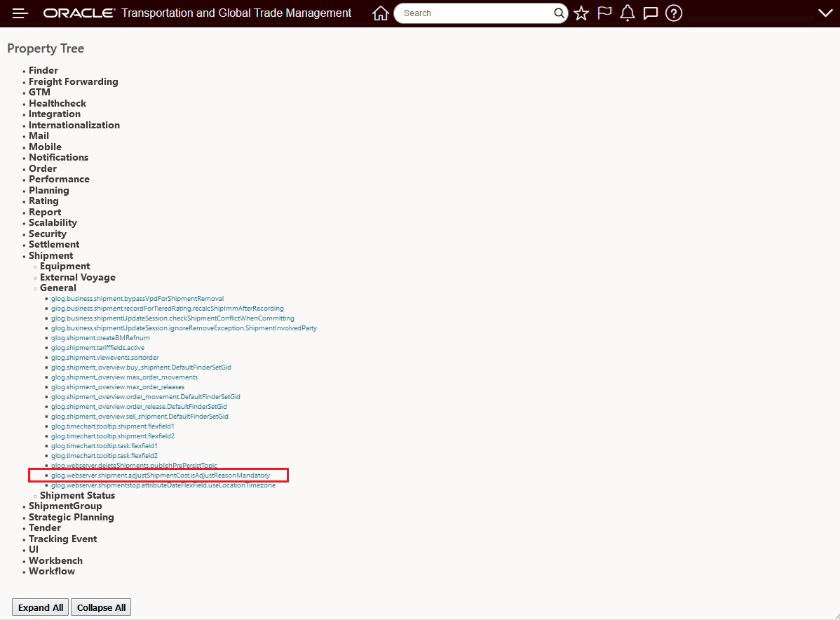Expand the Freight Forwarding node

(x=74, y=81)
